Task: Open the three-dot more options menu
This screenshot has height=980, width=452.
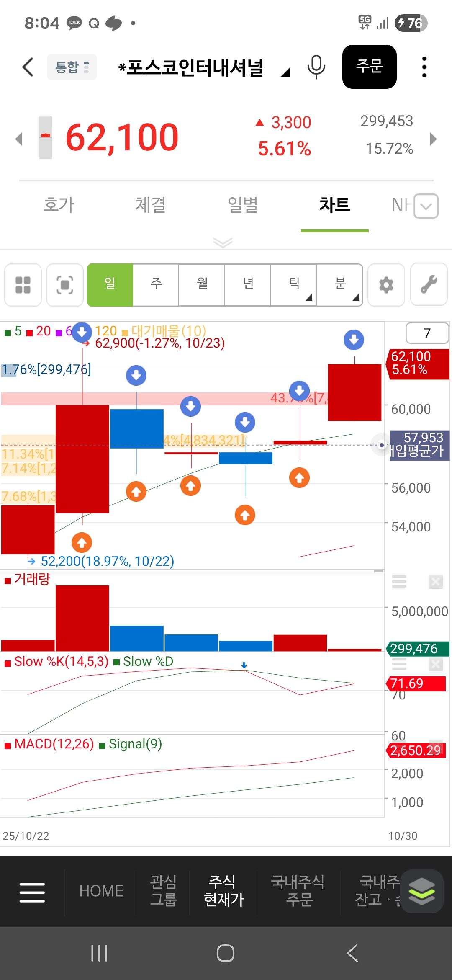Action: point(424,67)
